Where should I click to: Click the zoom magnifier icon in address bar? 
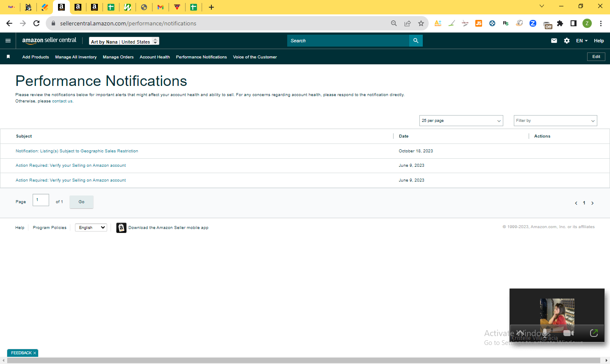tap(394, 23)
